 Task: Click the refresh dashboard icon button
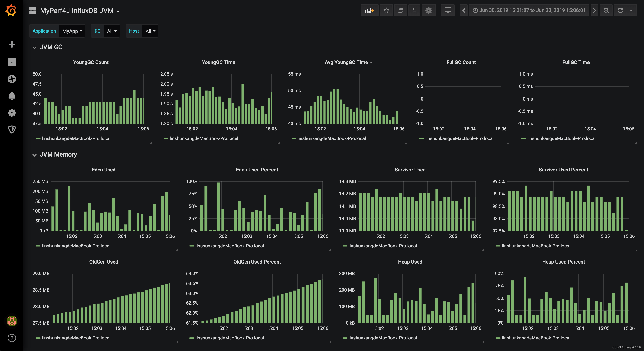pyautogui.click(x=621, y=10)
